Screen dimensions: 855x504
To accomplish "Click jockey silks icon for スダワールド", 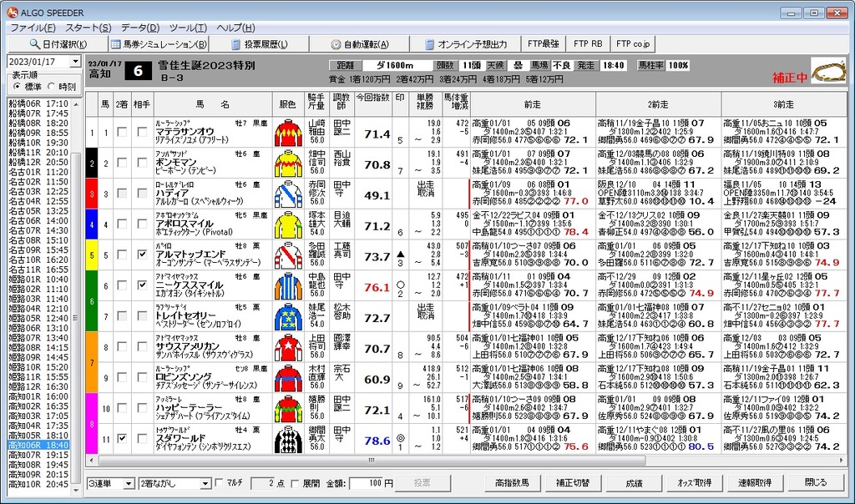I will click(x=288, y=440).
